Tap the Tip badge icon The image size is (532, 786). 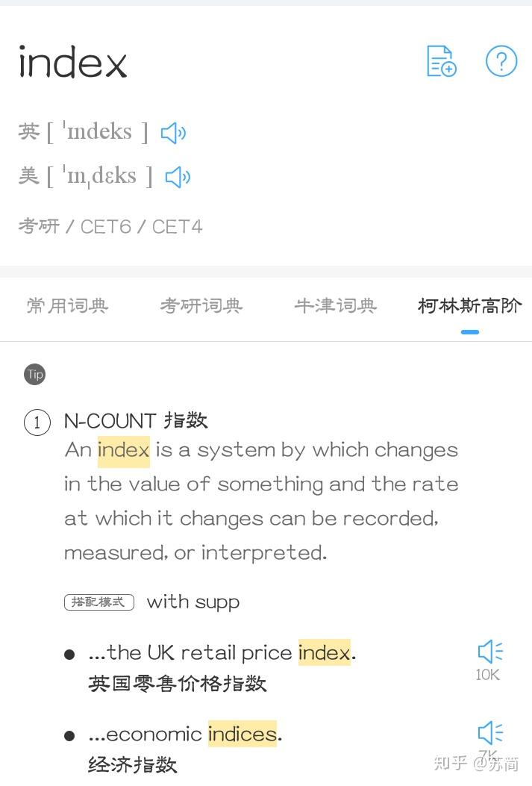[35, 374]
